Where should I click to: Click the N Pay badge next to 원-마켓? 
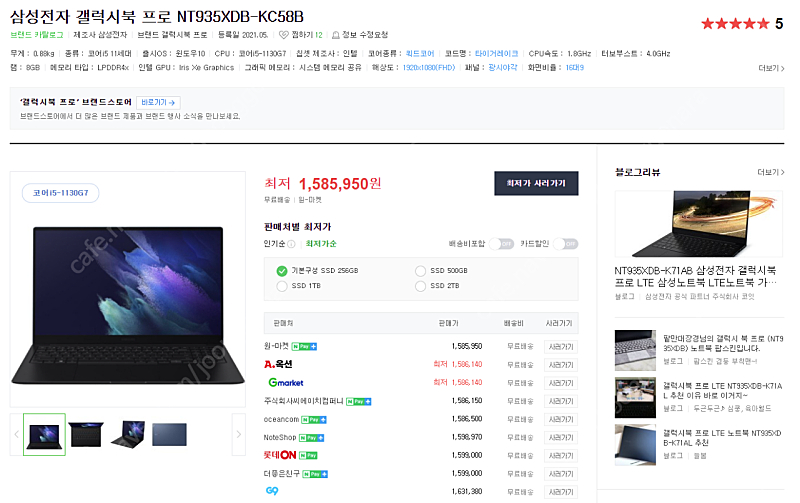point(304,346)
